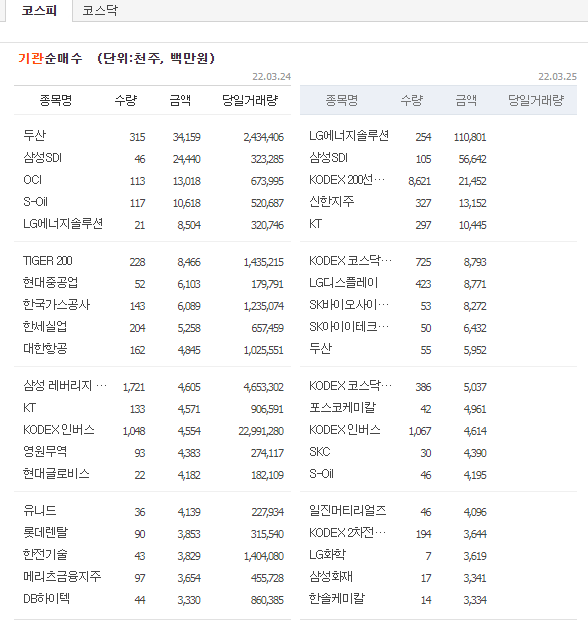Viewport: 588px width, 630px height.
Task: Open the 일진머티리얼즈 stock link
Action: tap(348, 511)
